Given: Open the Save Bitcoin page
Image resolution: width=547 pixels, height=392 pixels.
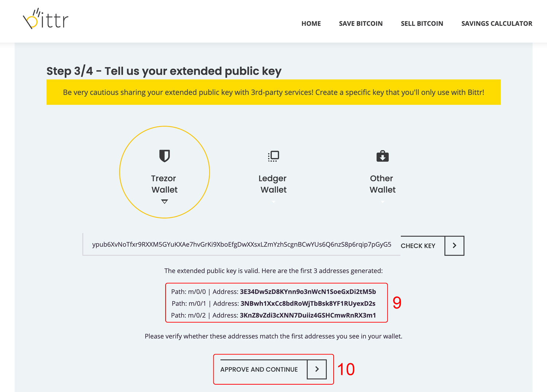Looking at the screenshot, I should pos(361,24).
